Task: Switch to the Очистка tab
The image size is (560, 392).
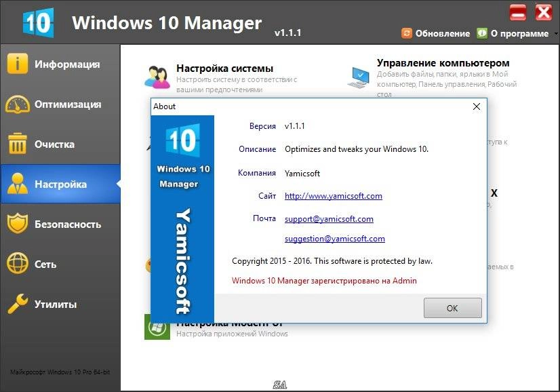Action: tap(60, 144)
